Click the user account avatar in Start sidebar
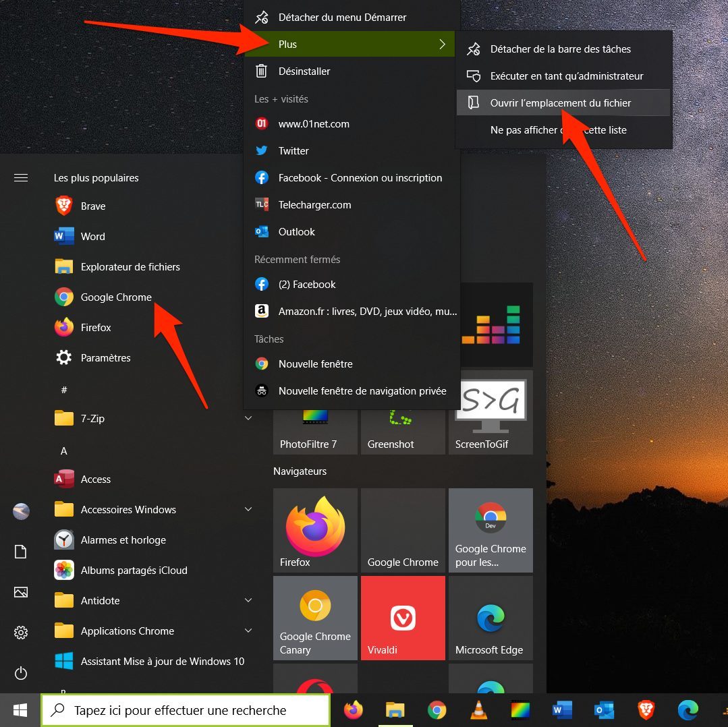 click(21, 511)
